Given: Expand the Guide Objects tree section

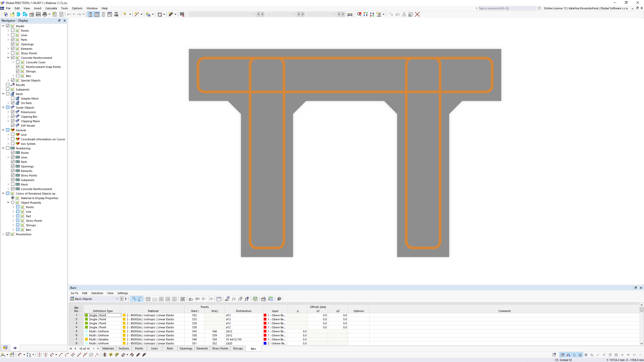Looking at the screenshot, I should point(3,107).
